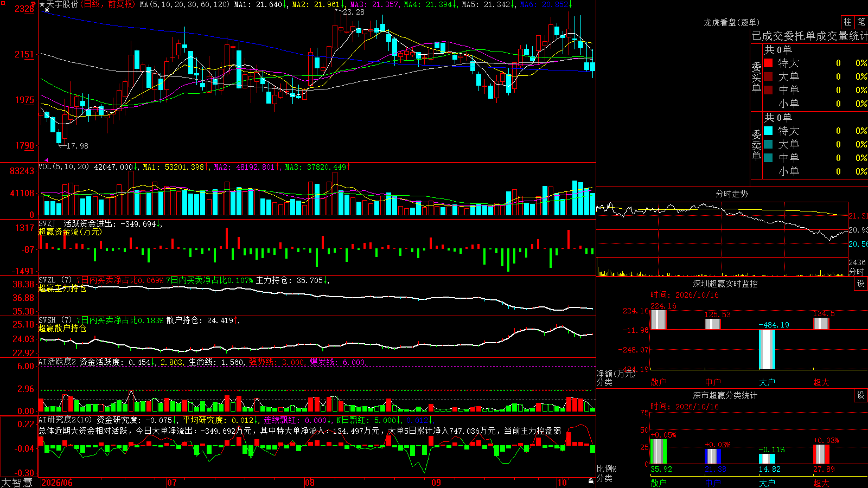Screen dimensions: 868x488
Task: Open 设 settings for 深市超赢分类统计
Action: click(x=861, y=395)
